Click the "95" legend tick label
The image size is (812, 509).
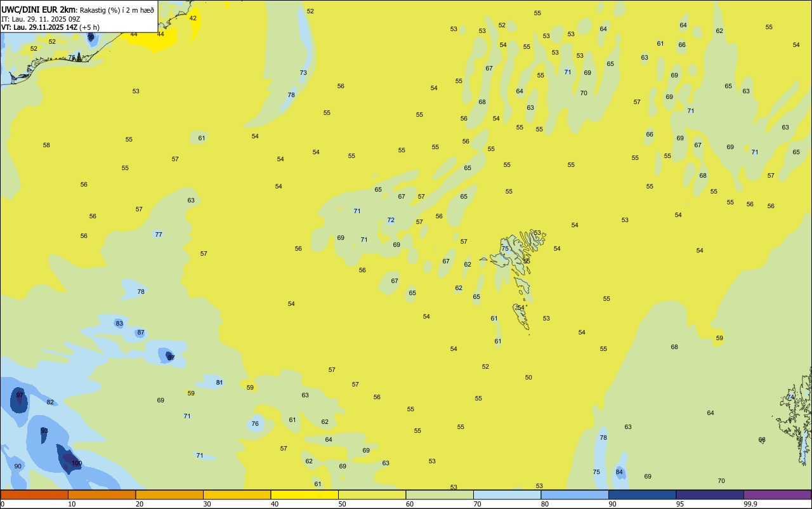(680, 504)
